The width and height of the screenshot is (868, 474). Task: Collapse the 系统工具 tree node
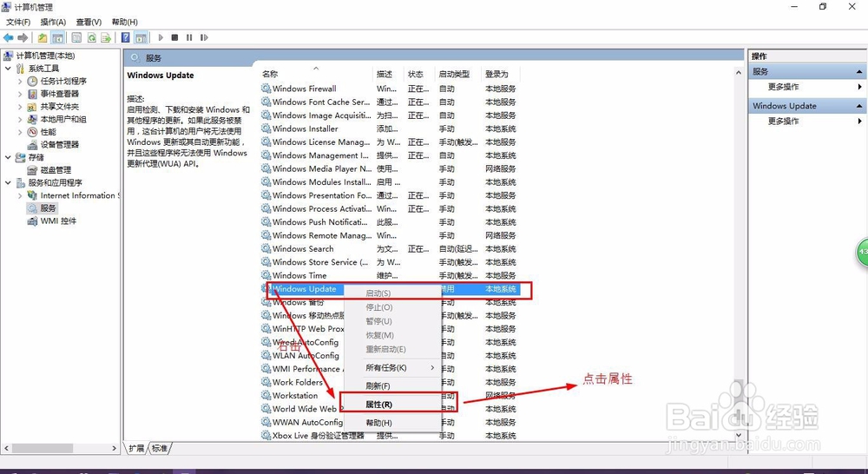(8, 68)
